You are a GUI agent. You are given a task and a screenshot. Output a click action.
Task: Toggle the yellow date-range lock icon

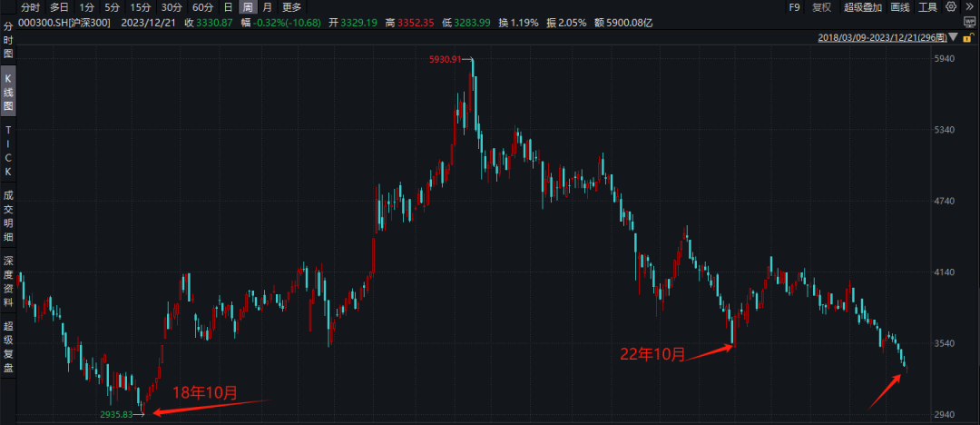(966, 37)
